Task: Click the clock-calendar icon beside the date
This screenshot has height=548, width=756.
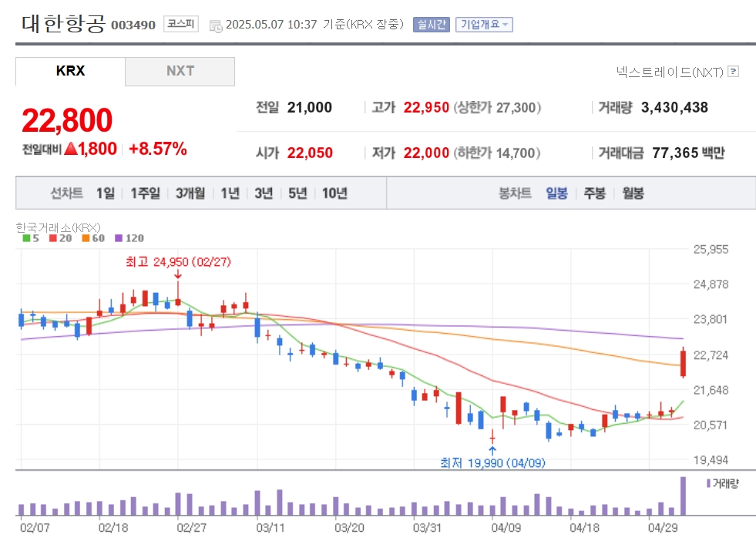Action: (x=216, y=26)
